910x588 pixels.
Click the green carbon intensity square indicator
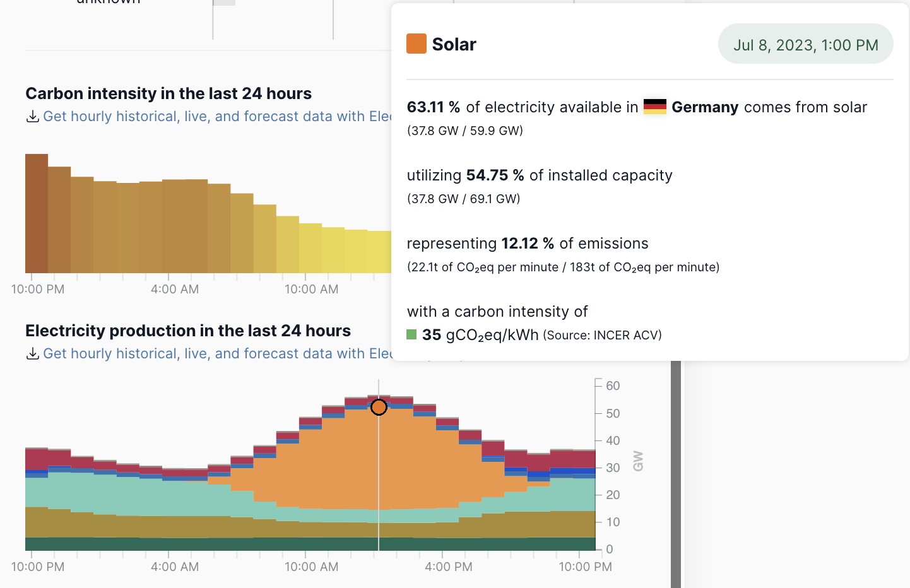point(411,334)
